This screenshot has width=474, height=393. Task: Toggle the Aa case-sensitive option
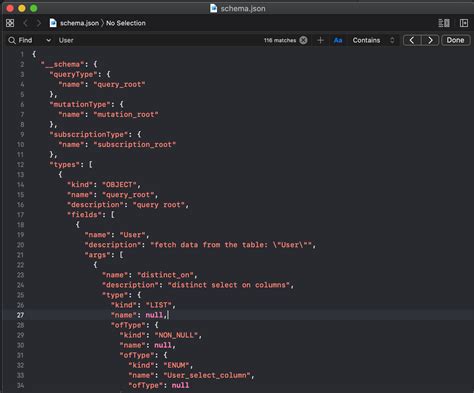[x=338, y=40]
